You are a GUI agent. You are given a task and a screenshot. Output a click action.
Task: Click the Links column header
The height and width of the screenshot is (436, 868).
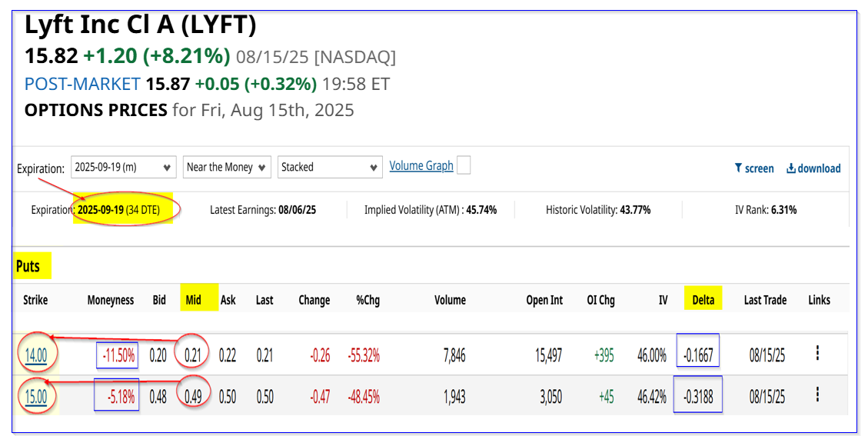coord(820,300)
